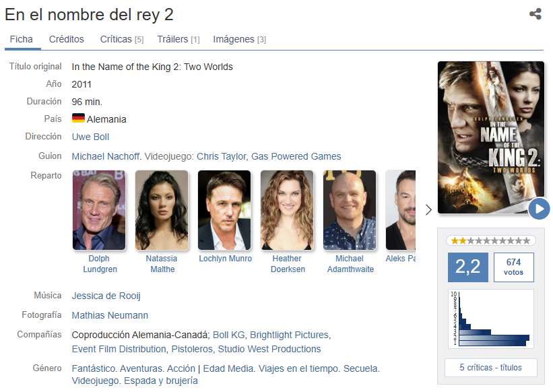The width and height of the screenshot is (553, 392).
Task: Click Heather Doerksen's portrait
Action: coord(287,210)
